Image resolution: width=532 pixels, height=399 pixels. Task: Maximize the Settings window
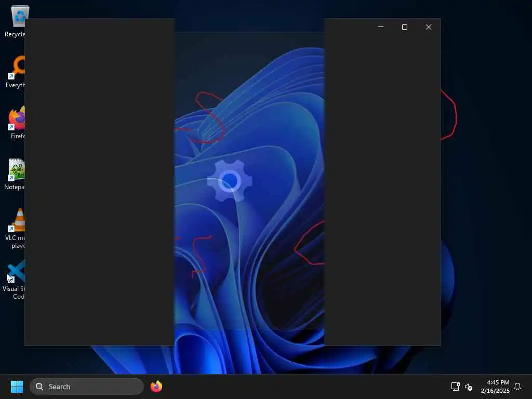(x=404, y=27)
